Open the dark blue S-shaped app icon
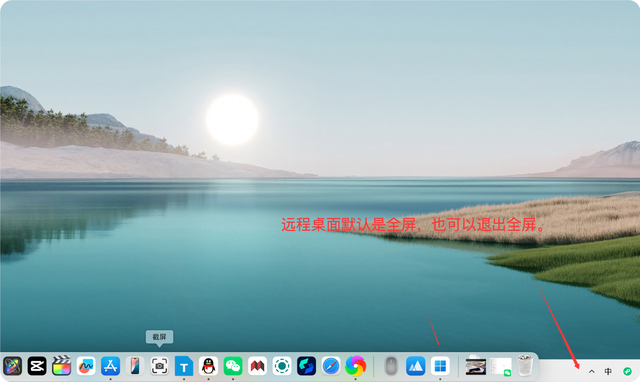Screen dimensions: 640x382 [306, 366]
